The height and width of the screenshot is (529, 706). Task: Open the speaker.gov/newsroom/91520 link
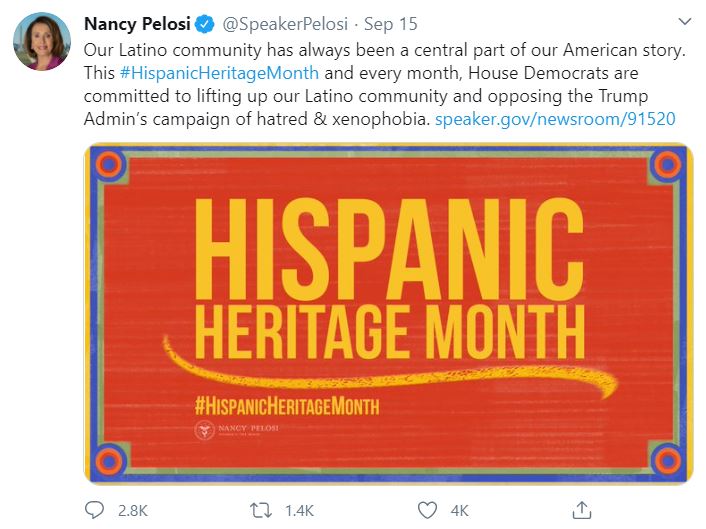[555, 119]
